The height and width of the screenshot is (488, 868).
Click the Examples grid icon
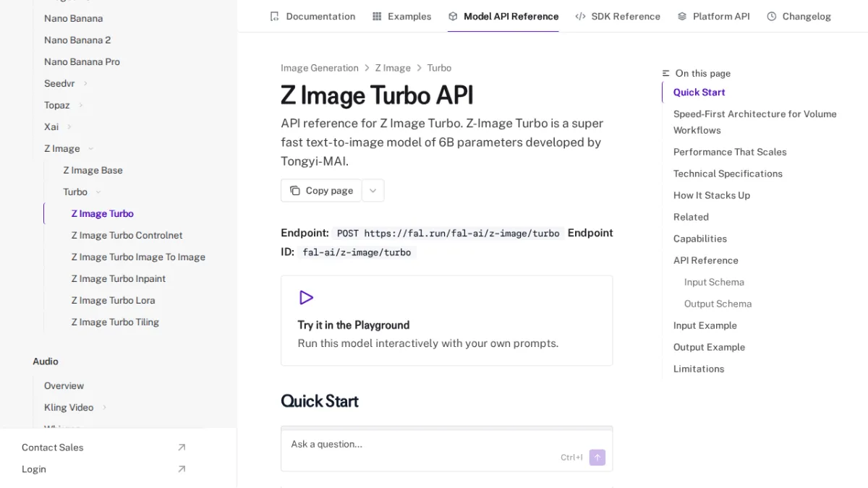(x=377, y=16)
